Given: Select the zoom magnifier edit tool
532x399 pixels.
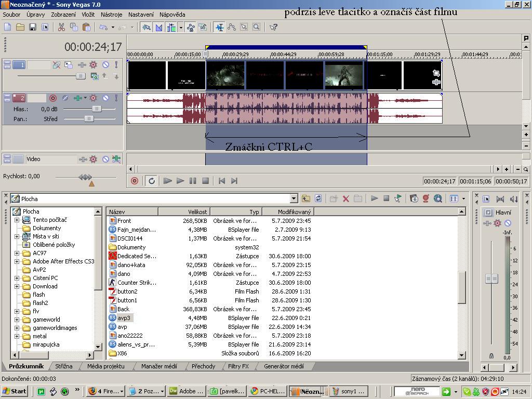Looking at the screenshot, I should point(256,27).
